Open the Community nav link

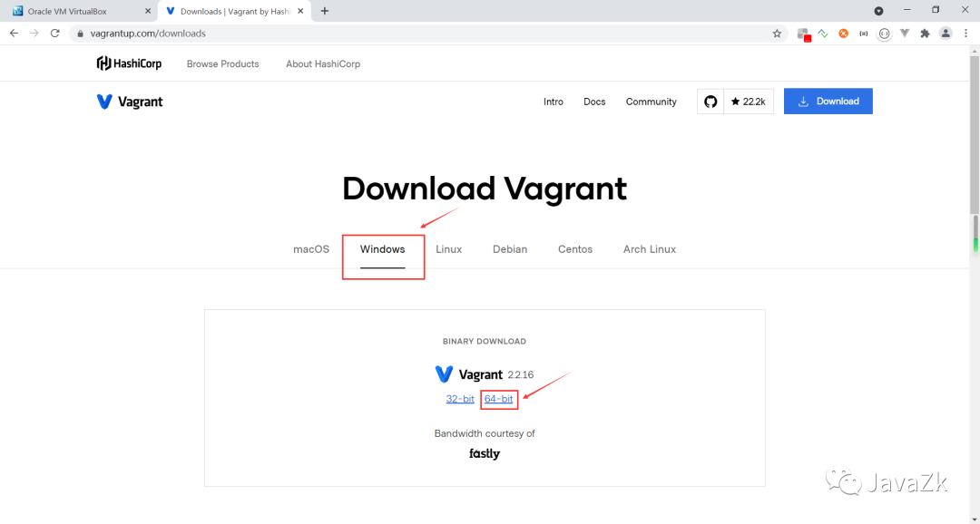[x=652, y=102]
